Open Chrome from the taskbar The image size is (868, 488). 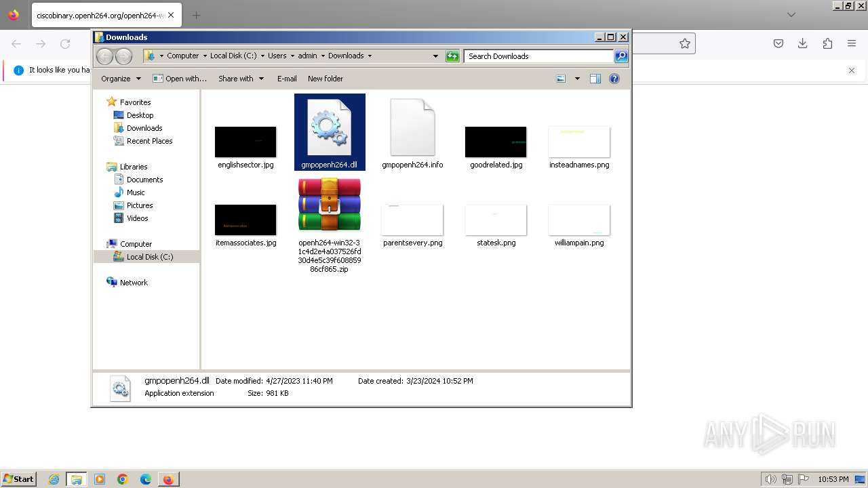click(123, 479)
